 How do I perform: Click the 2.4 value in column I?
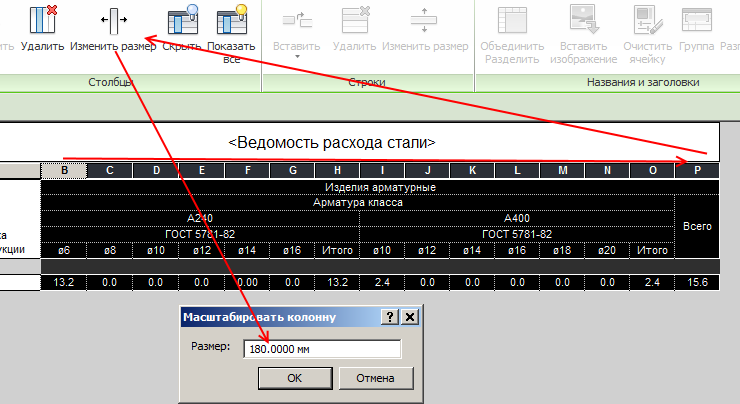[x=382, y=282]
